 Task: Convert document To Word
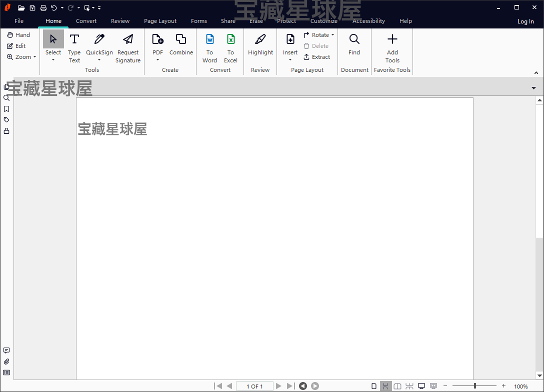209,48
